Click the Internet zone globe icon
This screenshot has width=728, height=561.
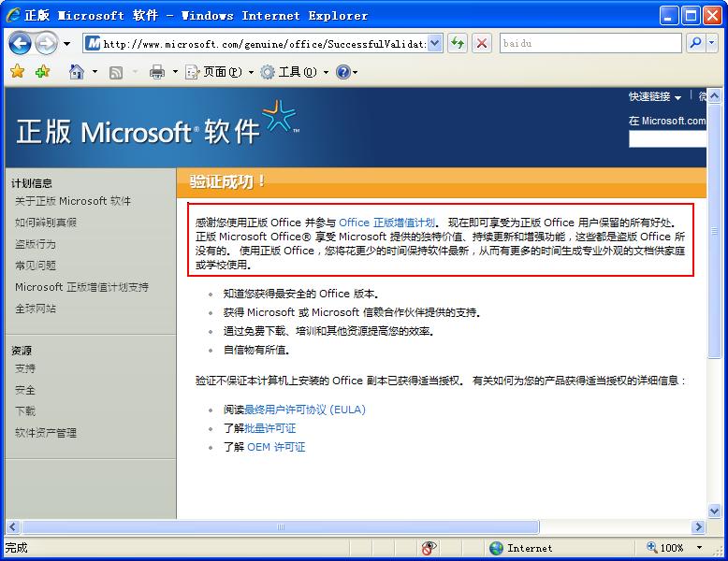pos(496,548)
